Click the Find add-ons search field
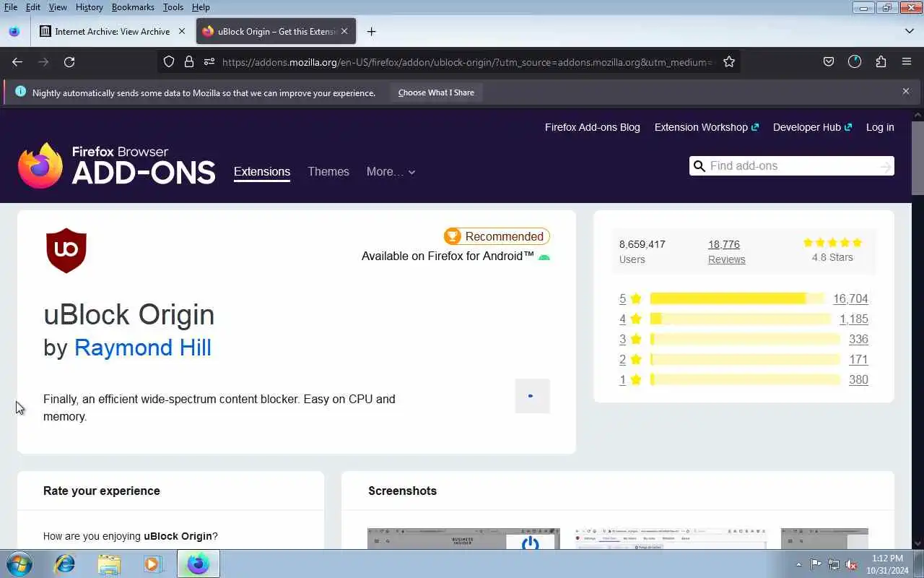The image size is (924, 578). (792, 166)
